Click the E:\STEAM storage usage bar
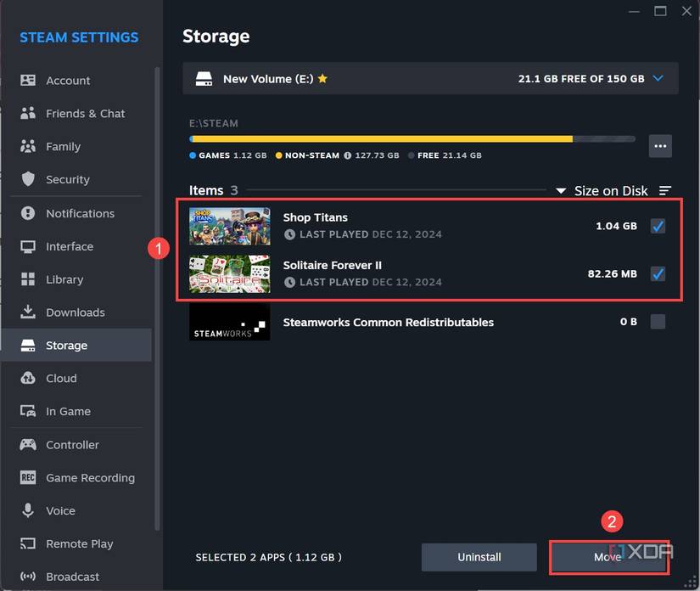This screenshot has height=591, width=700. click(x=412, y=139)
